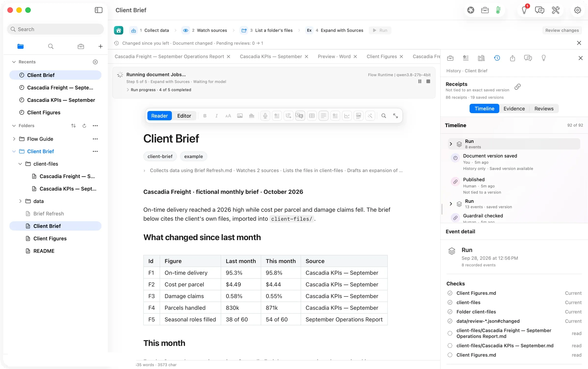Viewport: 588px width, 369px height.
Task: Open the Cascadia KPIs — September tab
Action: pos(271,57)
